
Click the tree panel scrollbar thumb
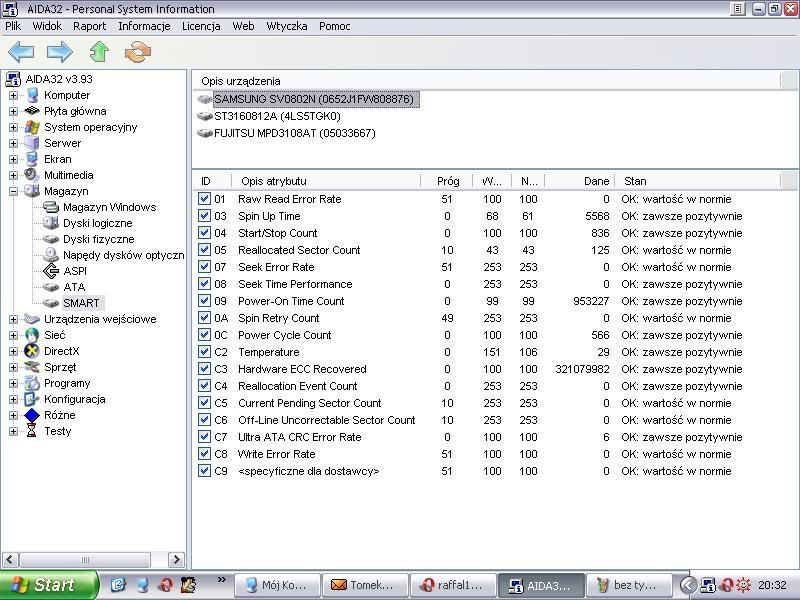(85, 560)
